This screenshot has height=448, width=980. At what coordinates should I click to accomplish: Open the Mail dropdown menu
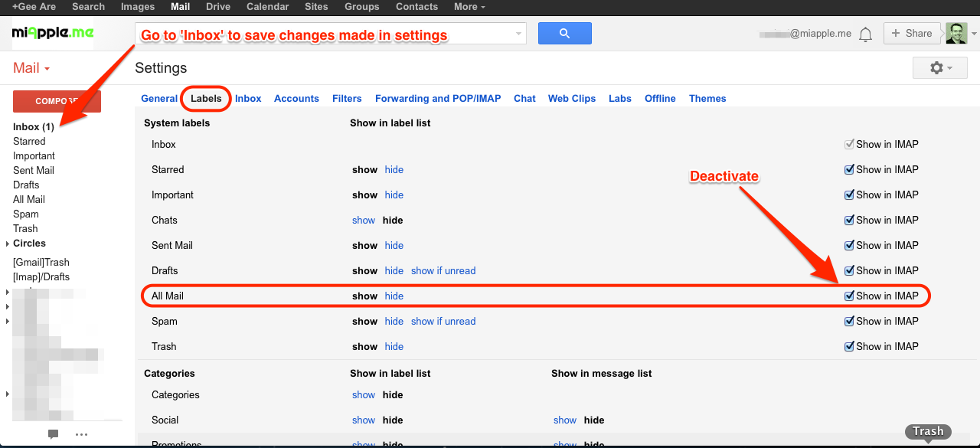point(31,68)
